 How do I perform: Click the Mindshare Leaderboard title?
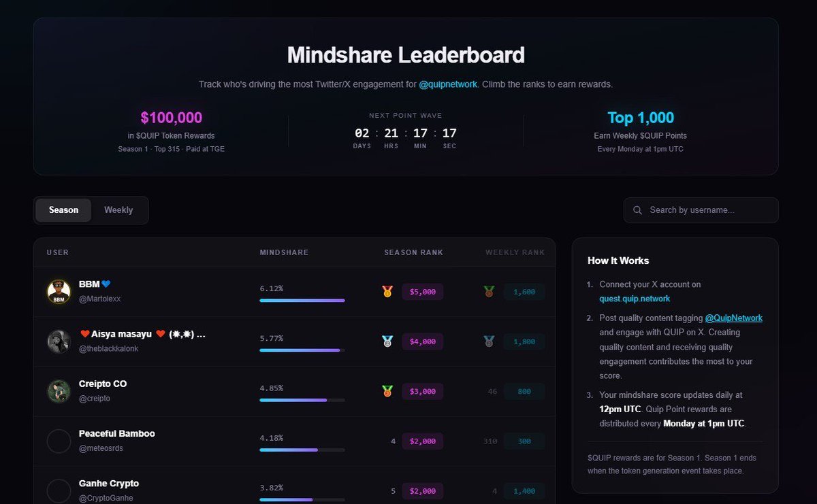click(x=406, y=55)
